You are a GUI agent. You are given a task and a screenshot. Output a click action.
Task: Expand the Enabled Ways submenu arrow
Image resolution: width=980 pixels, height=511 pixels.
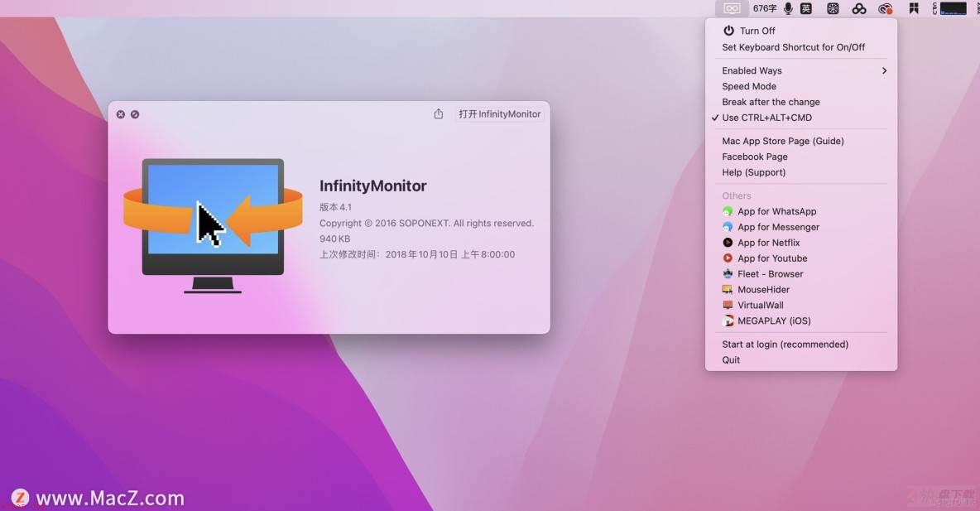pyautogui.click(x=884, y=70)
